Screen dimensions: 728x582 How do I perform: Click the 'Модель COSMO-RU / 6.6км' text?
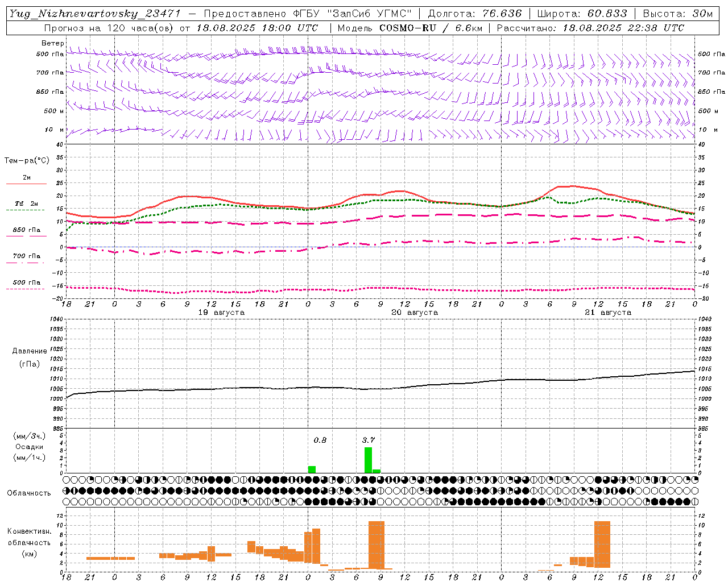(x=410, y=28)
